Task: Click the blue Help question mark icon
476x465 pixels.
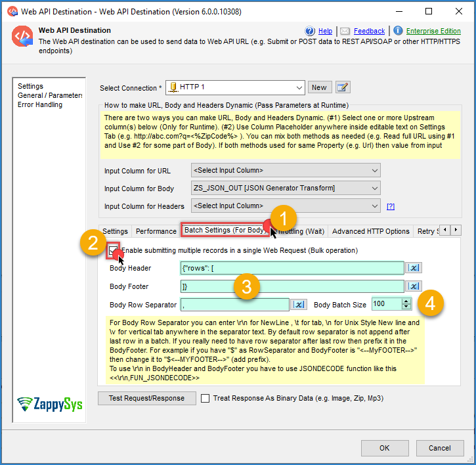Action: (310, 31)
